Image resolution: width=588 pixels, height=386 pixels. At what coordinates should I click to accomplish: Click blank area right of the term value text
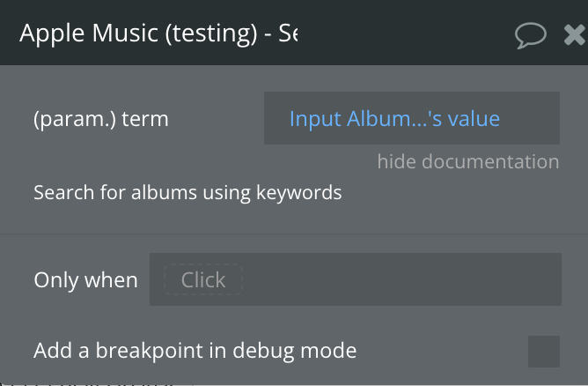pos(530,119)
